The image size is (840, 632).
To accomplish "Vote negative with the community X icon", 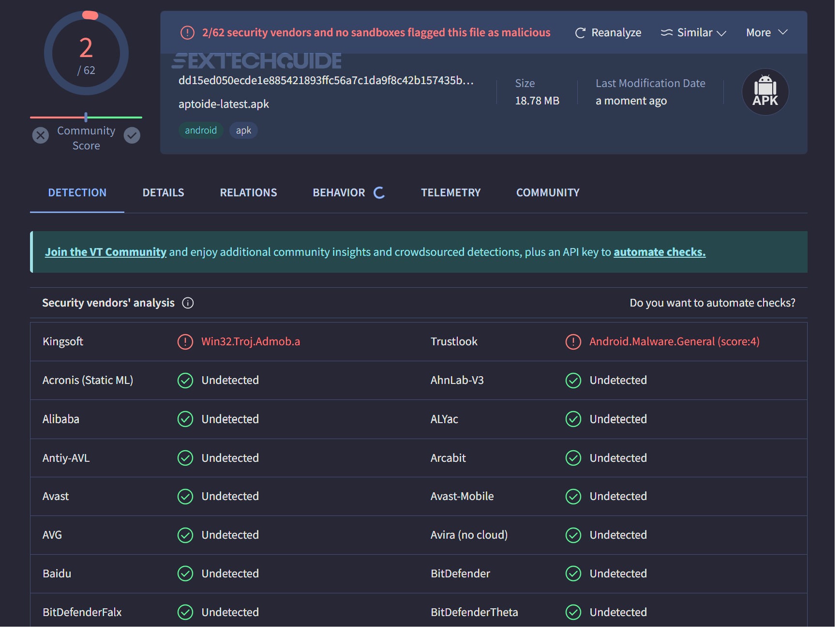I will click(41, 136).
